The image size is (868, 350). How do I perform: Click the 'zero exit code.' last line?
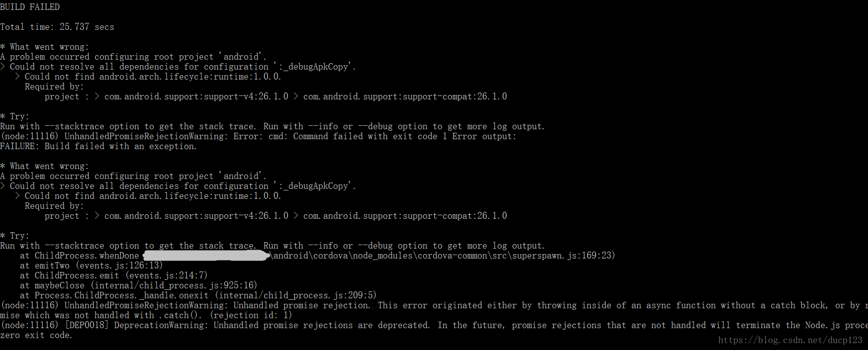coord(36,335)
